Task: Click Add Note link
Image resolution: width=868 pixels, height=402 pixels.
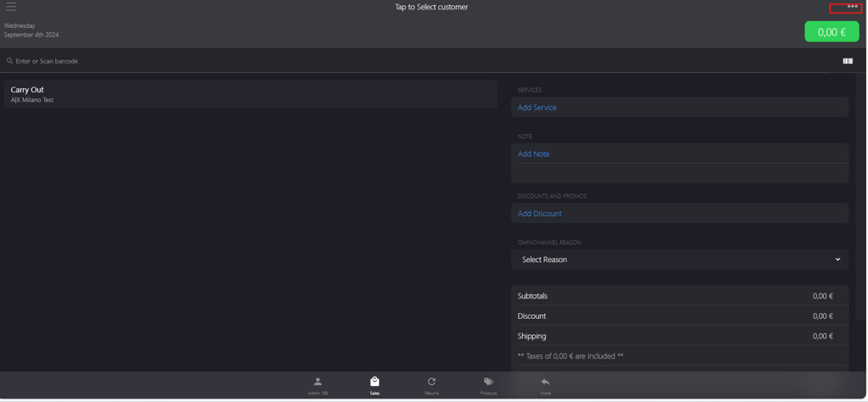Action: tap(533, 154)
